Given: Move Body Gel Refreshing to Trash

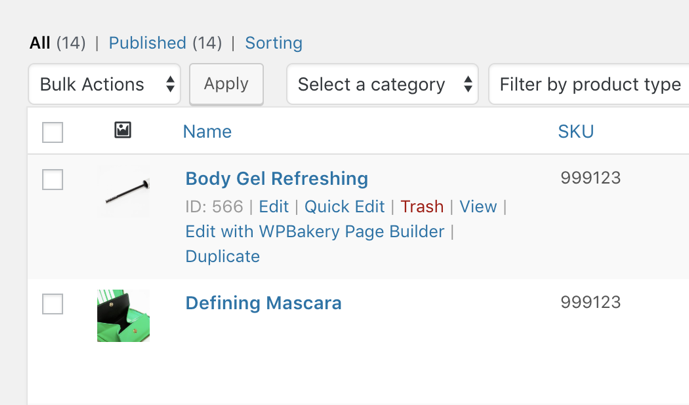Looking at the screenshot, I should click(422, 206).
